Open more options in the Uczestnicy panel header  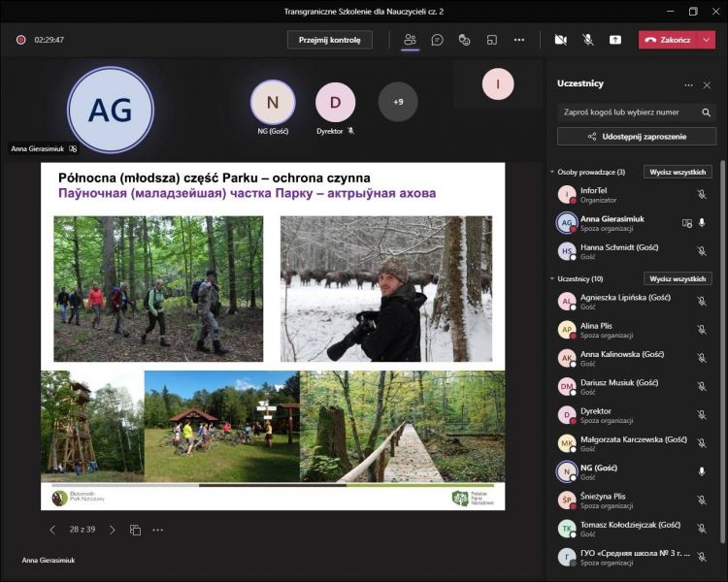point(688,84)
